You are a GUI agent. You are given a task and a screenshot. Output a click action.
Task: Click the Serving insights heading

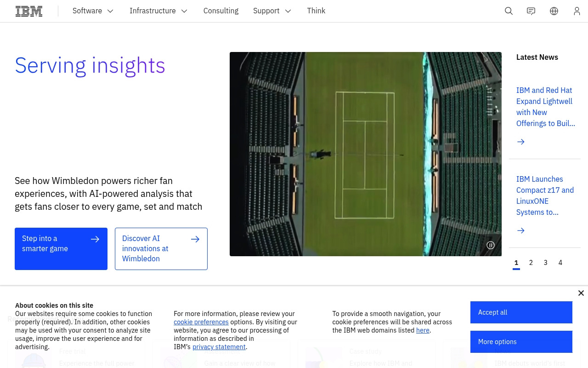tap(90, 65)
